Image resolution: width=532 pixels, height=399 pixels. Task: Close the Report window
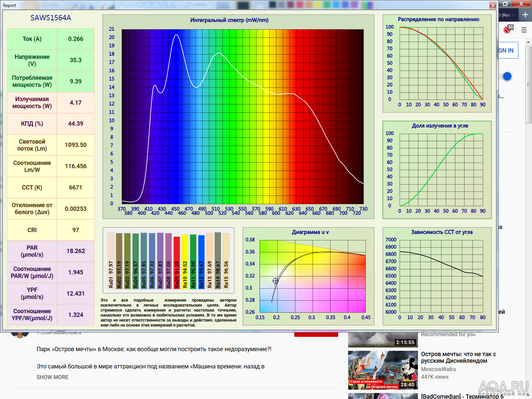(x=493, y=5)
